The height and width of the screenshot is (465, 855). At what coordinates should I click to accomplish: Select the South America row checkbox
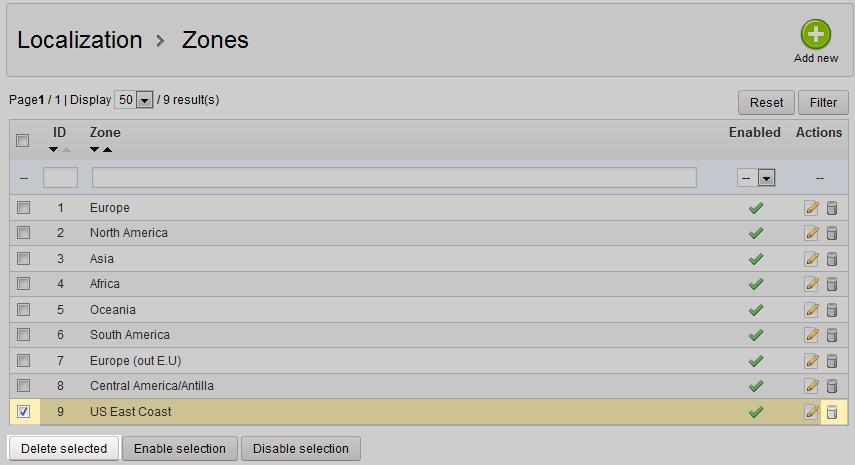point(23,335)
